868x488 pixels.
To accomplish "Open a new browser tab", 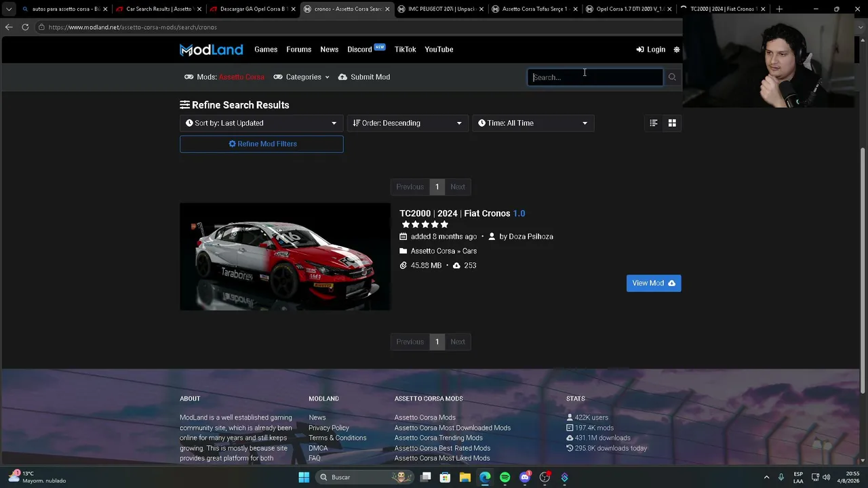I will click(x=779, y=9).
